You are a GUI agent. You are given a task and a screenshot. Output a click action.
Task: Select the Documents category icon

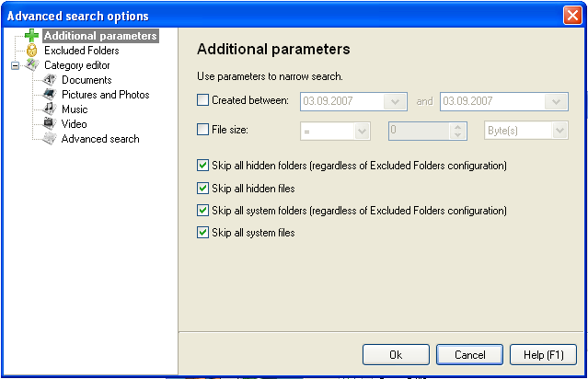[x=50, y=79]
